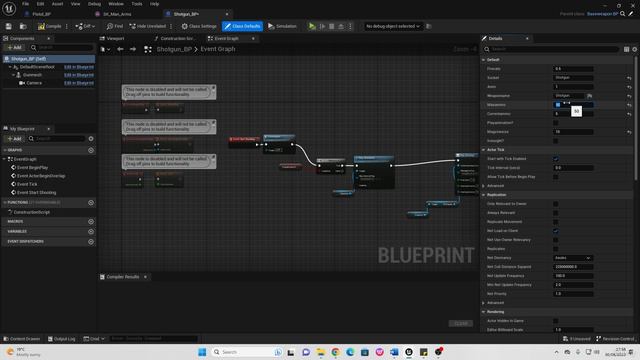Open the Asset menu
Image resolution: width=640 pixels, height=360 pixels.
pos(57,4)
